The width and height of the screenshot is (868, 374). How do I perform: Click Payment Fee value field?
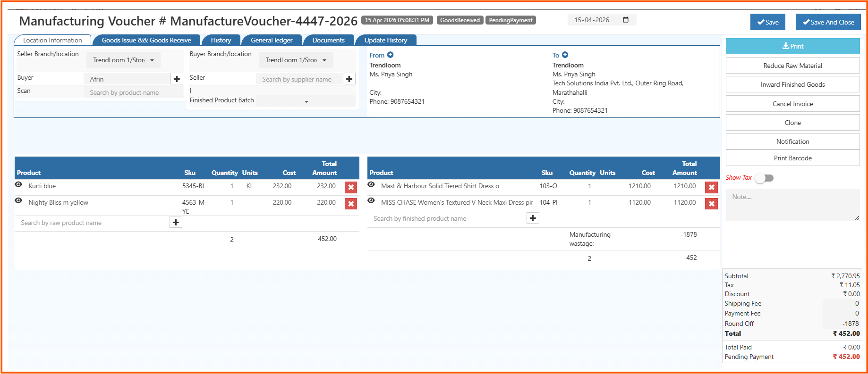pyautogui.click(x=842, y=313)
